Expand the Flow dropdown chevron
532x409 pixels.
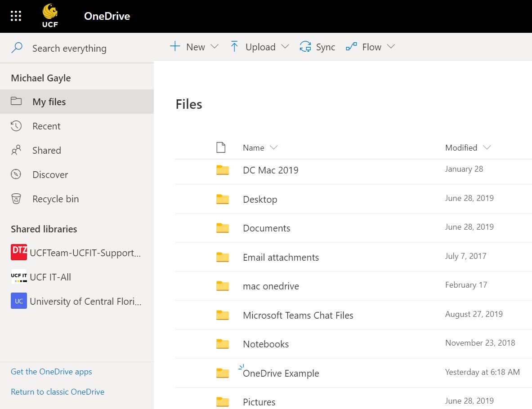pos(391,46)
